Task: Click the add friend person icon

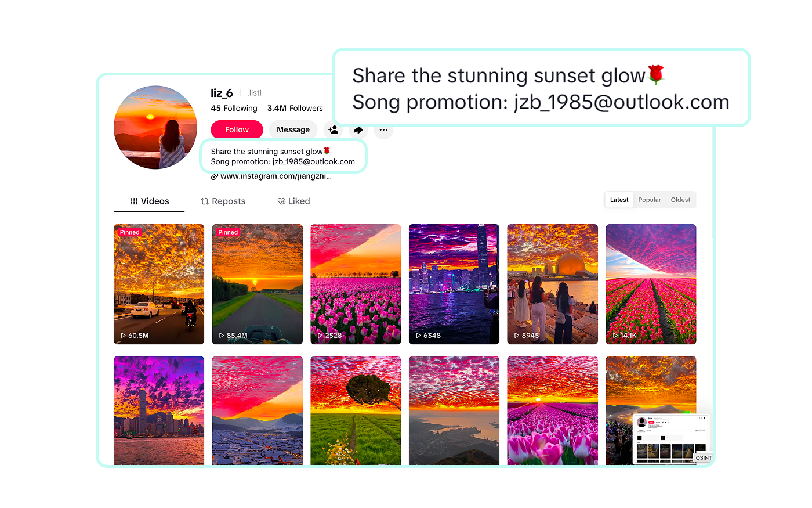Action: pos(333,129)
